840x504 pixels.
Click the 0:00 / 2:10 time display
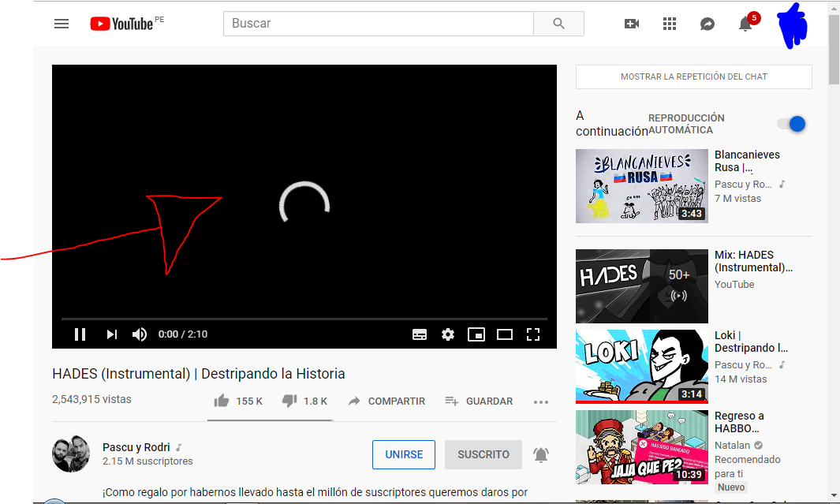(183, 334)
